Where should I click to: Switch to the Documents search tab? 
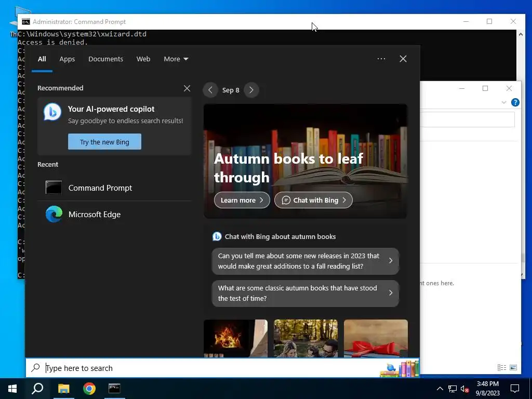pos(105,59)
